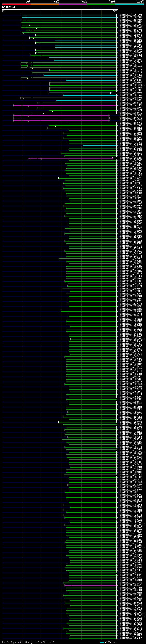This screenshot has height=644, width=146.
Task: Click the Large gaps legend text
Action: tap(10, 642)
